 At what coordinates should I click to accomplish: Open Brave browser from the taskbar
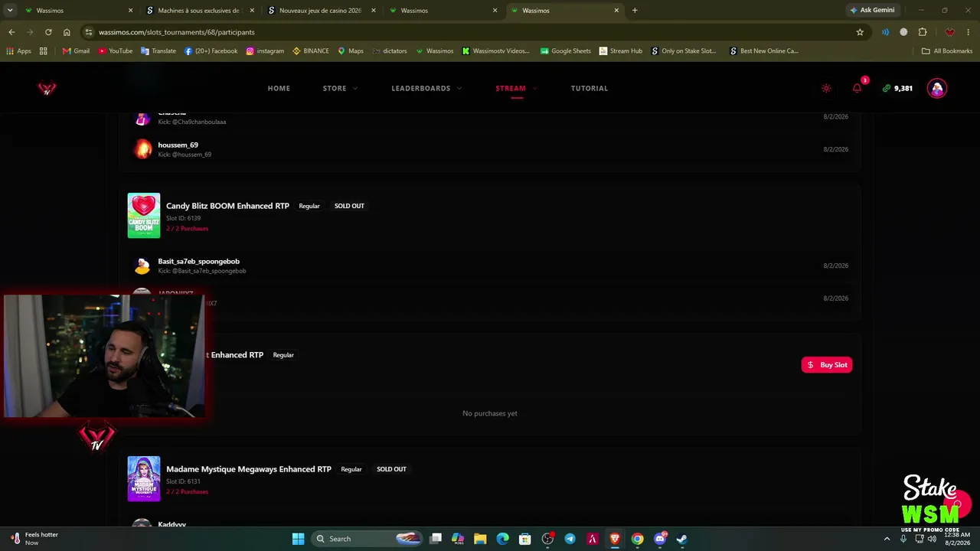pyautogui.click(x=615, y=539)
